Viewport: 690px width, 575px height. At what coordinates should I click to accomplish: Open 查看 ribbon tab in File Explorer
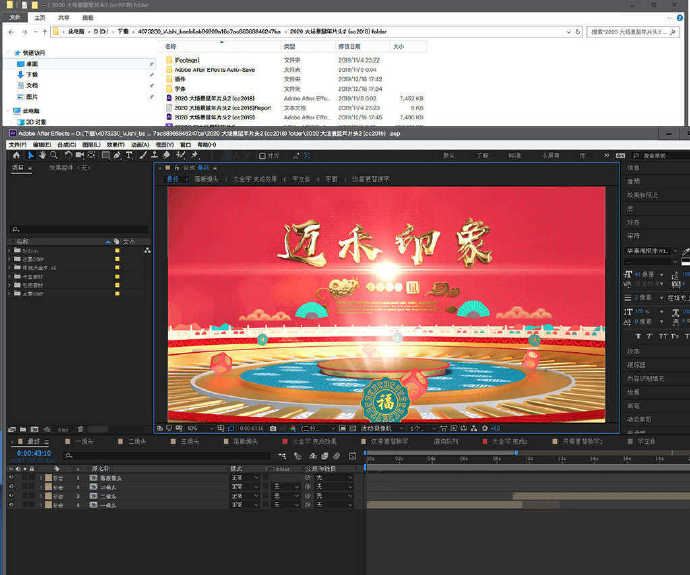pyautogui.click(x=88, y=18)
